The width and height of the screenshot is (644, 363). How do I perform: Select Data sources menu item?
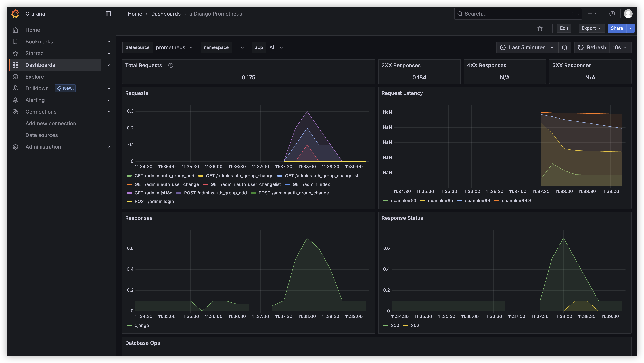[41, 135]
